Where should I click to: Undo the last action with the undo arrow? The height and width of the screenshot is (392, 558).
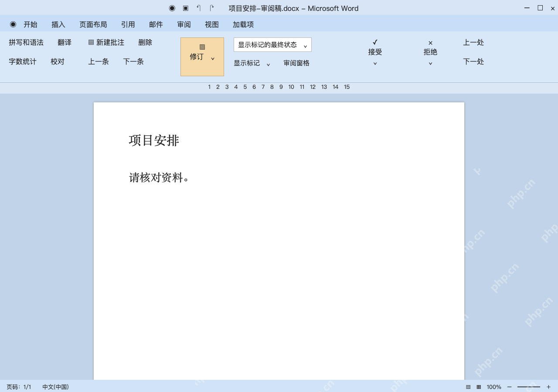(199, 8)
